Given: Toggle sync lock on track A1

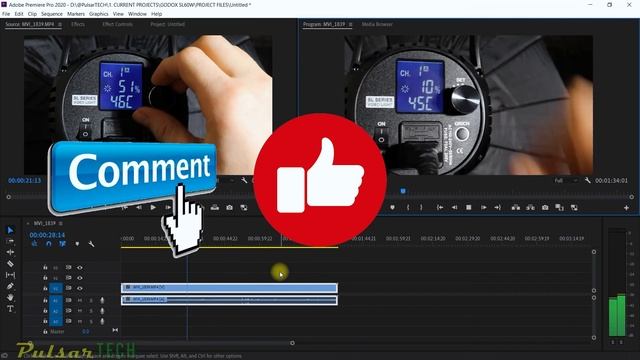Looking at the screenshot, I should tap(69, 300).
